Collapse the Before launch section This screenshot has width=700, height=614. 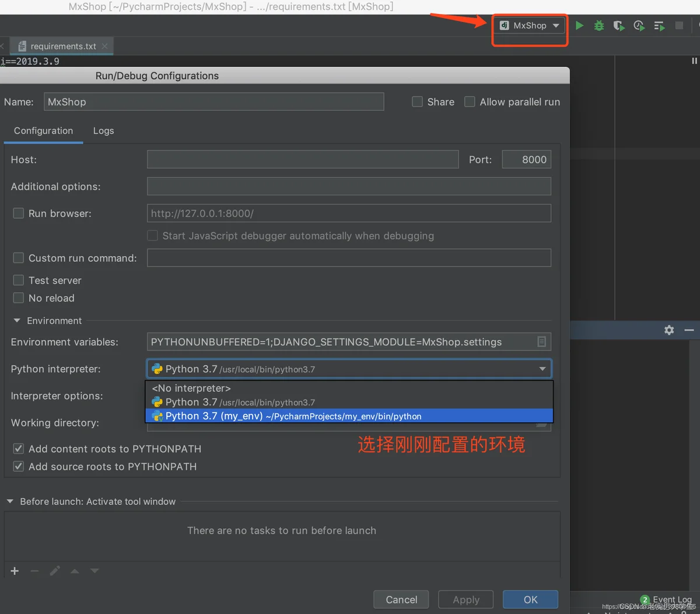click(10, 501)
